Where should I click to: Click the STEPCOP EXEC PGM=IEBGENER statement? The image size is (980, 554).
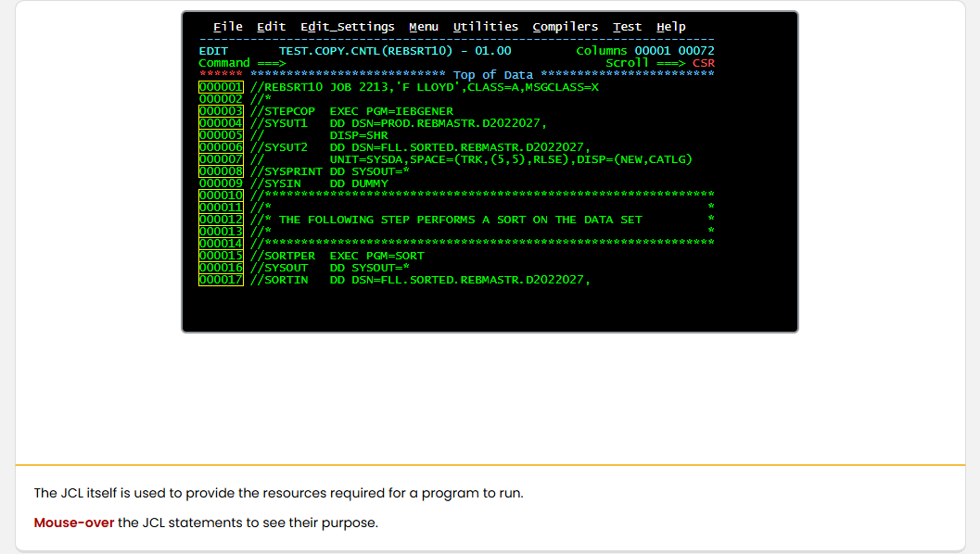pos(352,111)
